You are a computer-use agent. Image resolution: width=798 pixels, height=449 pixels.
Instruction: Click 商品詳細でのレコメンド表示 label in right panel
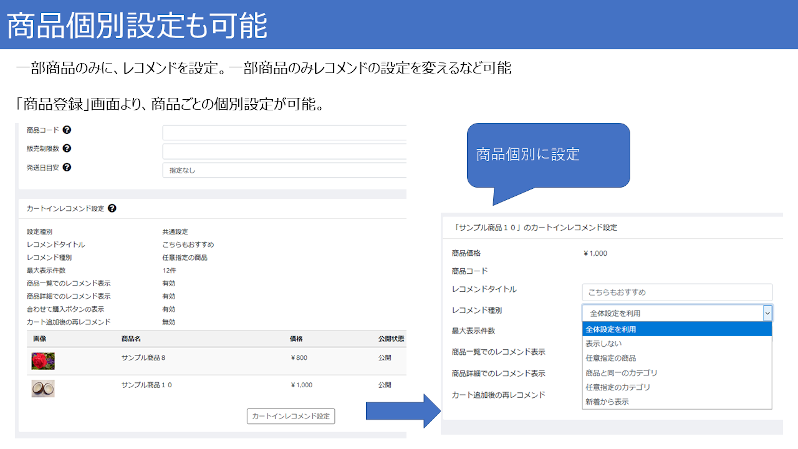pos(498,374)
